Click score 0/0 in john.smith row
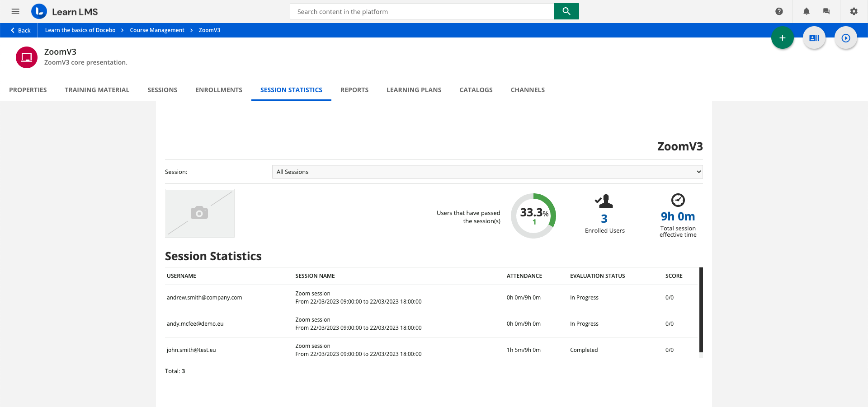The image size is (868, 407). tap(670, 350)
